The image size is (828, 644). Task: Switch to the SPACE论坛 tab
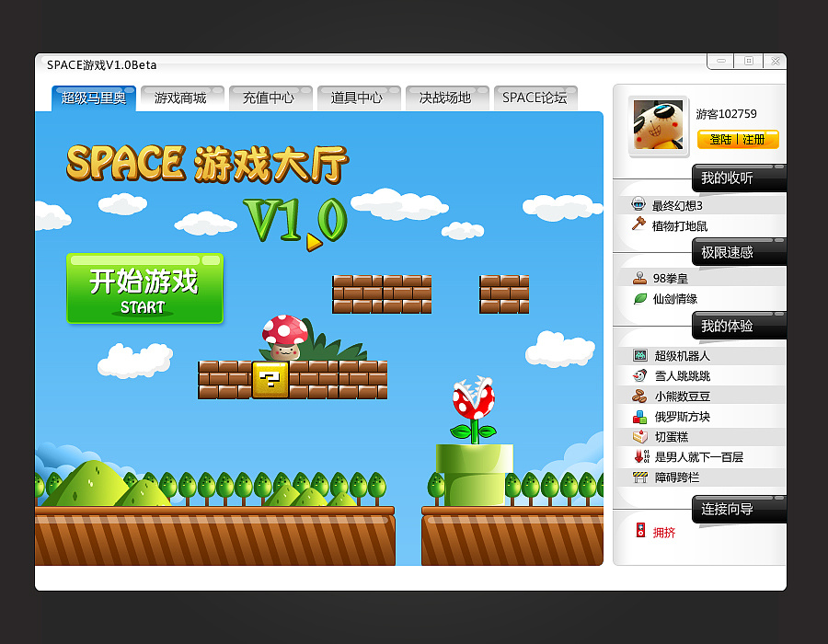535,98
